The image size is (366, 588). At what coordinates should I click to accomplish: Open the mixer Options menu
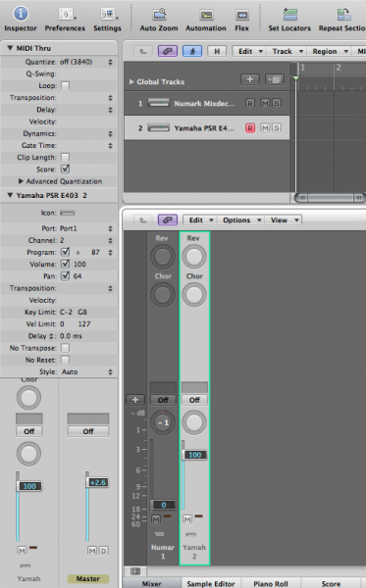coord(241,220)
